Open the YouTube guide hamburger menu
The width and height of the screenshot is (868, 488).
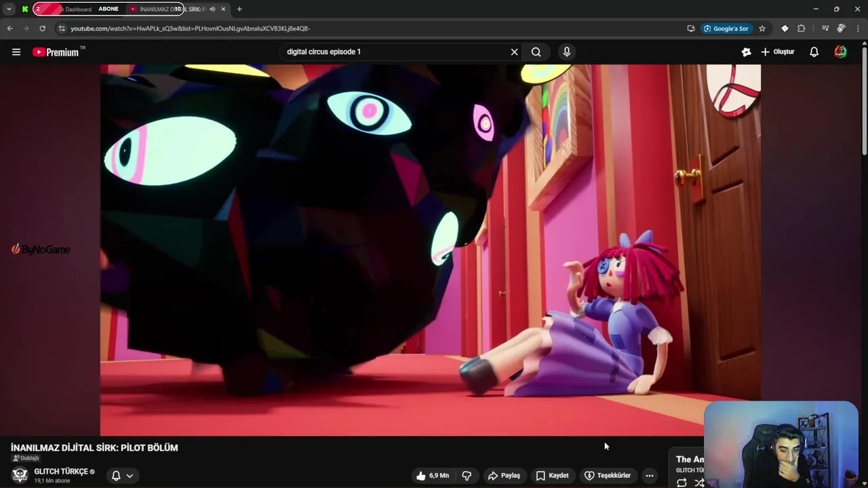[16, 52]
